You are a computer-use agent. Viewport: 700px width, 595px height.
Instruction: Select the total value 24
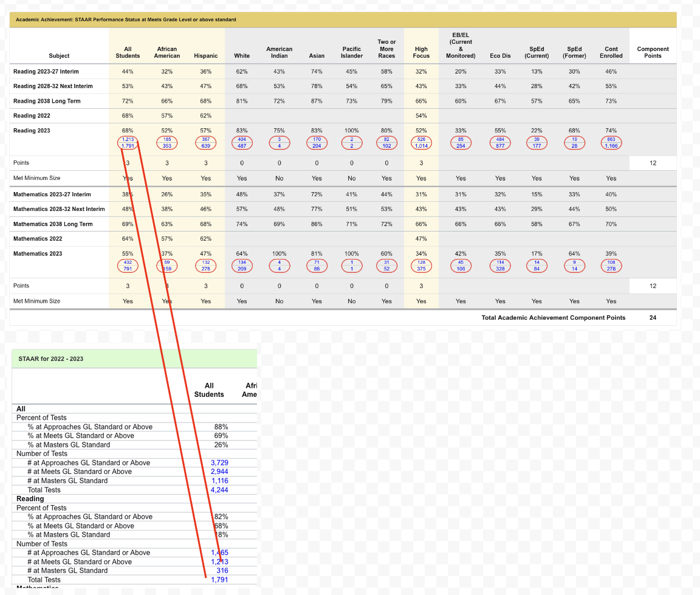[653, 318]
